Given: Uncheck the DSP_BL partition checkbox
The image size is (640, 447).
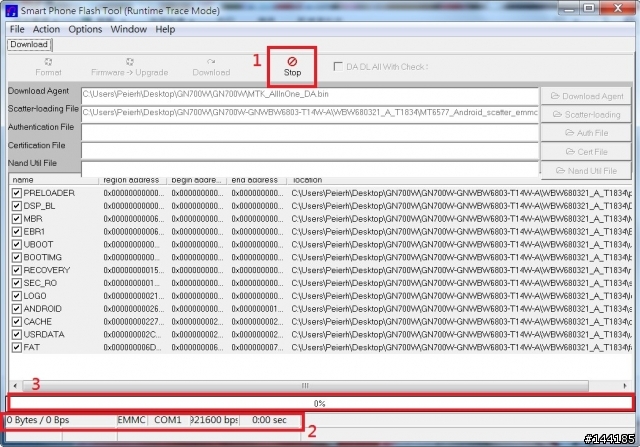Looking at the screenshot, I should click(16, 206).
